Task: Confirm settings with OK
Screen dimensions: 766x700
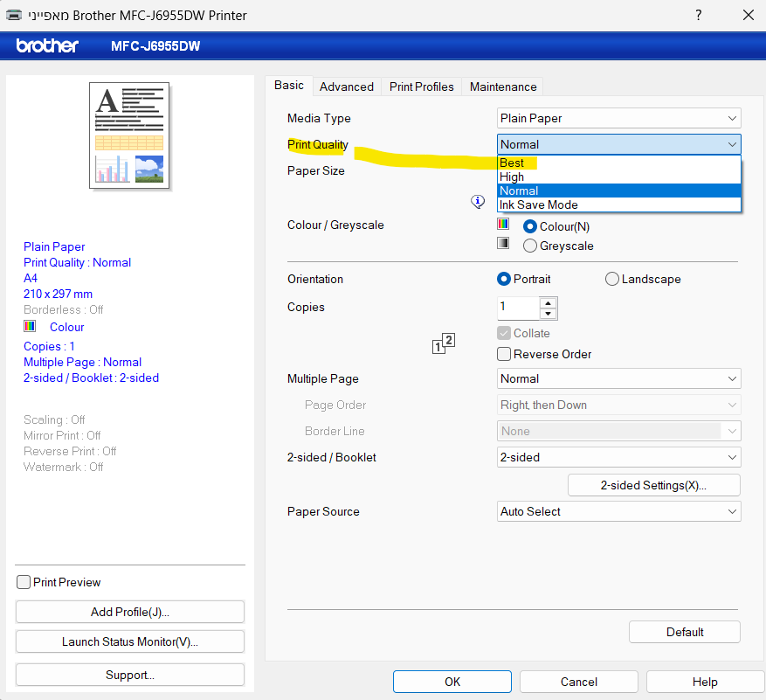Action: point(452,682)
